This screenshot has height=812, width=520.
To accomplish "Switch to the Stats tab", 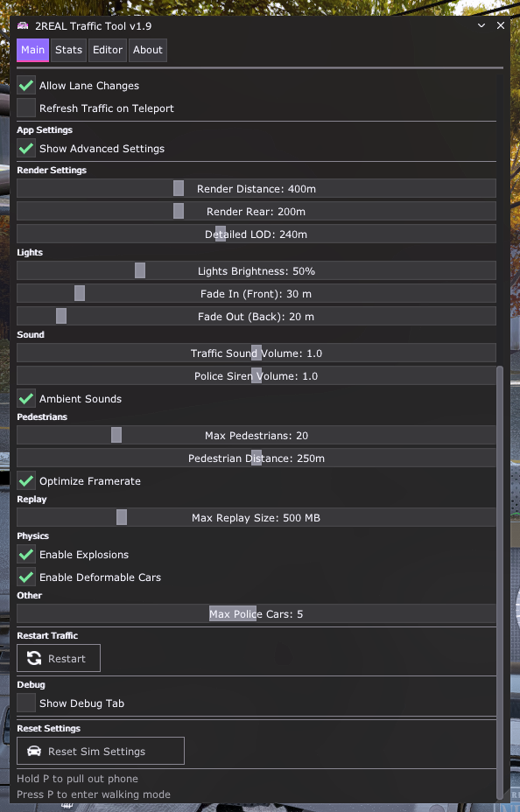I will click(x=68, y=50).
